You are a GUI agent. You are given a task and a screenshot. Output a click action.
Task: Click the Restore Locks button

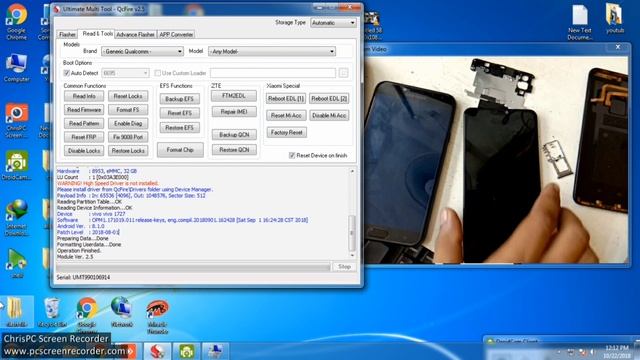coord(128,151)
